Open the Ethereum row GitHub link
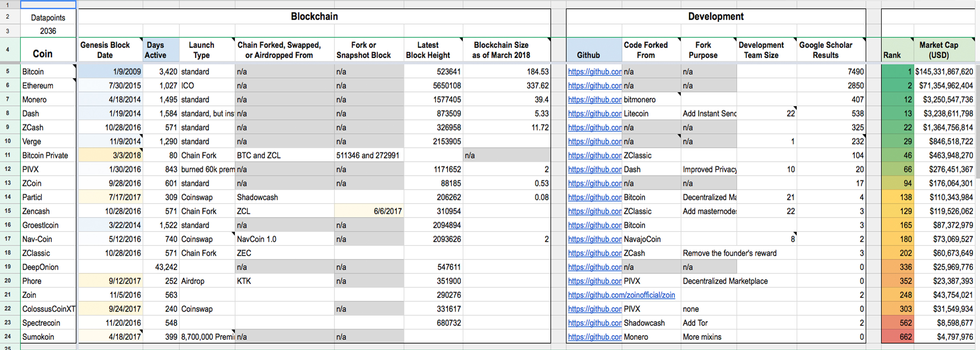Screen dimensions: 980x350 point(595,86)
